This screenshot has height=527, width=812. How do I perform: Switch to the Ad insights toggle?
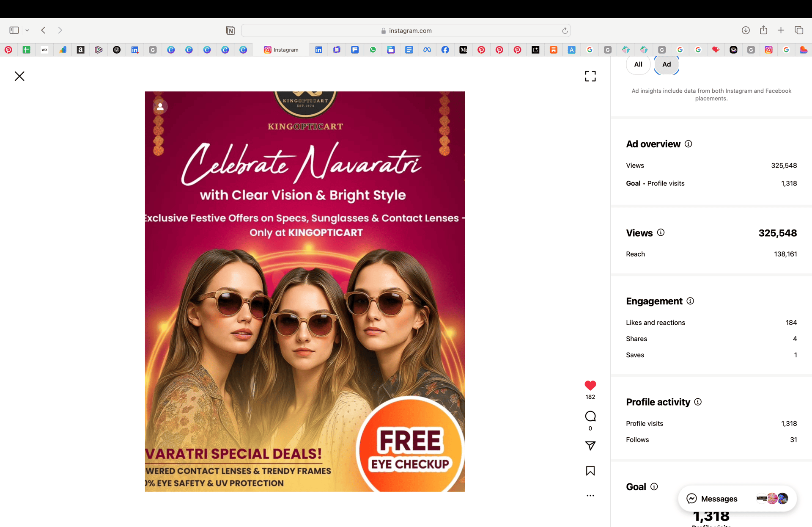pos(666,64)
